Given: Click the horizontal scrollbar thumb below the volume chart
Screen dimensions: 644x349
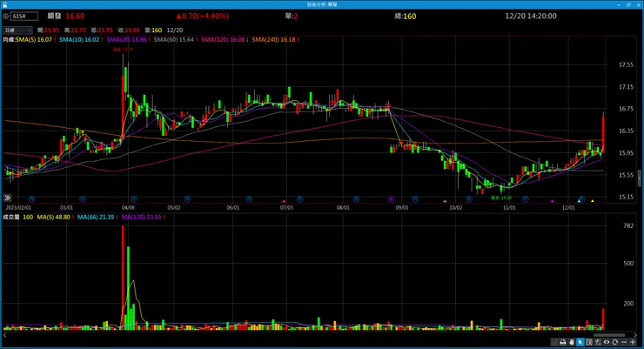Looking at the screenshot, I should (x=609, y=335).
